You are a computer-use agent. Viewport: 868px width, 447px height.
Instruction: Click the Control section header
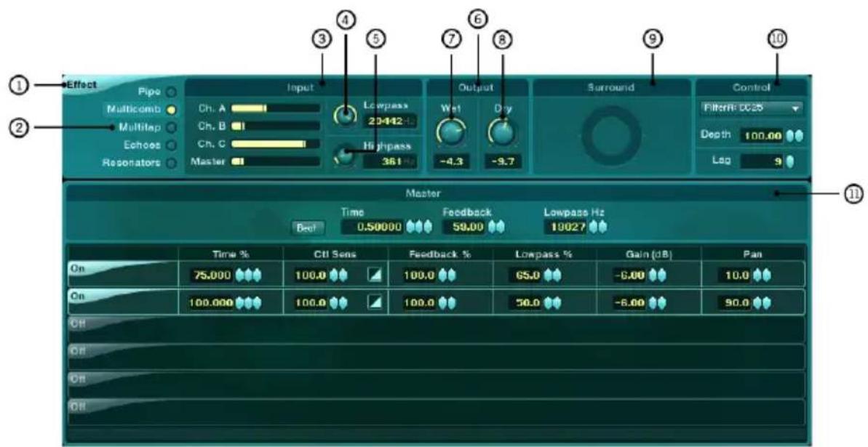tap(751, 86)
